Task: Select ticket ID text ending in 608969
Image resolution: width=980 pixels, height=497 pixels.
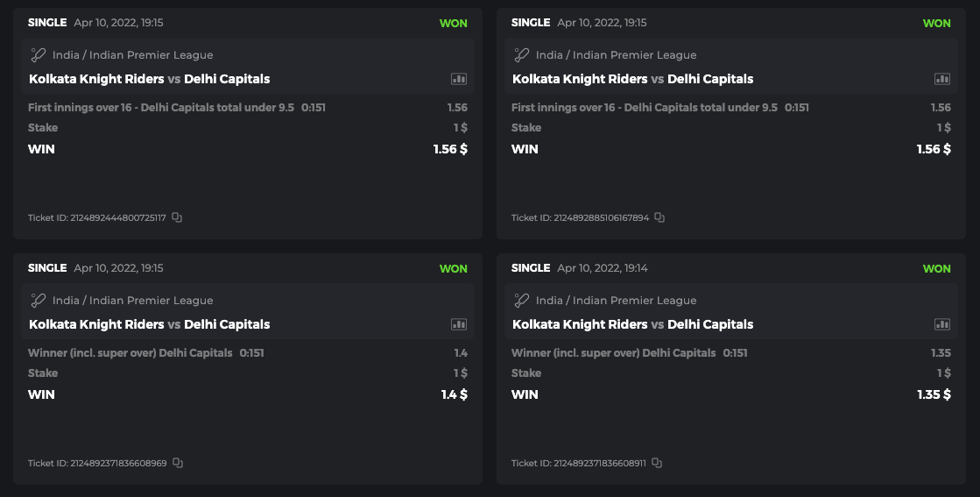Action: pyautogui.click(x=97, y=463)
